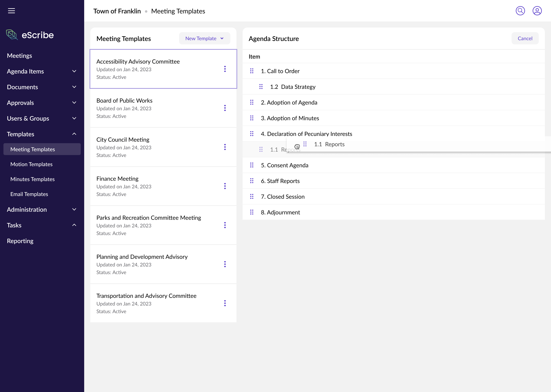Viewport: 551px width, 392px height.
Task: Click the eScribe logo
Action: point(30,35)
